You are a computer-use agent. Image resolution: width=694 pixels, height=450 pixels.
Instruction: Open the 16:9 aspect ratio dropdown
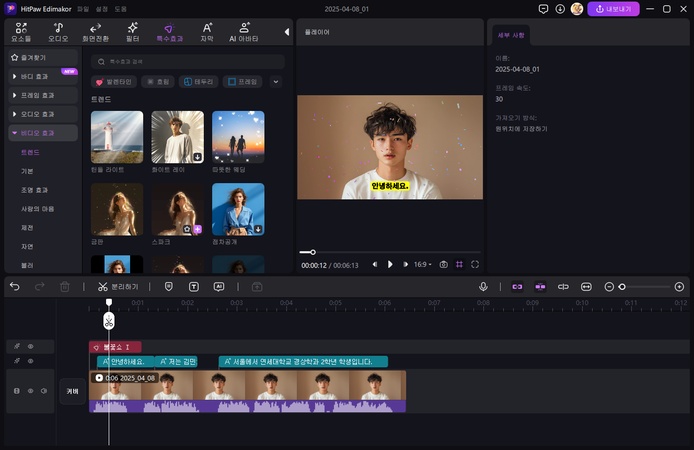[x=422, y=264]
